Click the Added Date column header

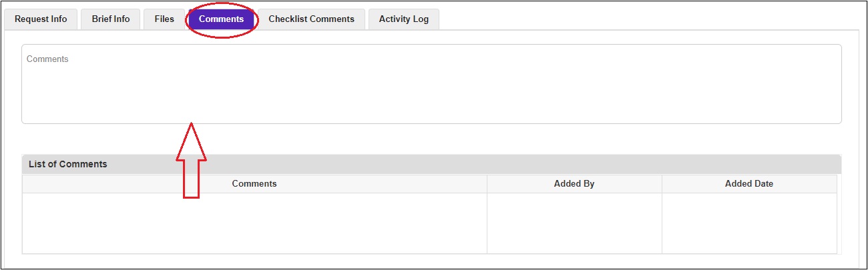coord(749,184)
